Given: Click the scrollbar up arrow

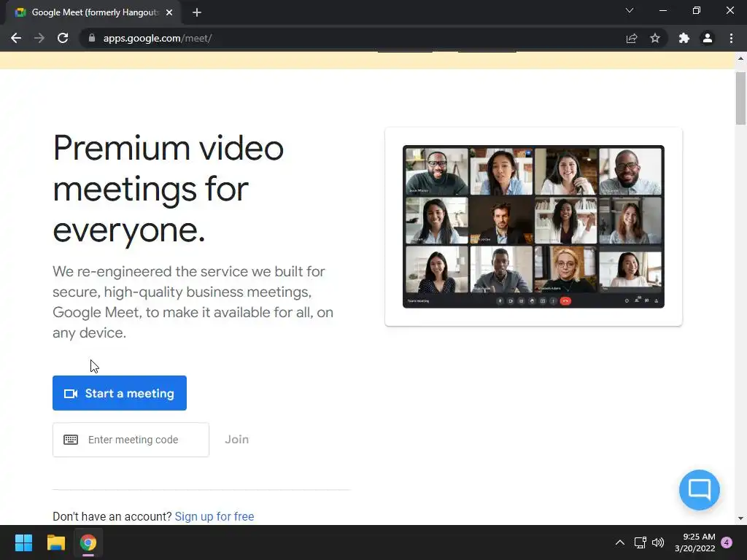Looking at the screenshot, I should [740, 58].
